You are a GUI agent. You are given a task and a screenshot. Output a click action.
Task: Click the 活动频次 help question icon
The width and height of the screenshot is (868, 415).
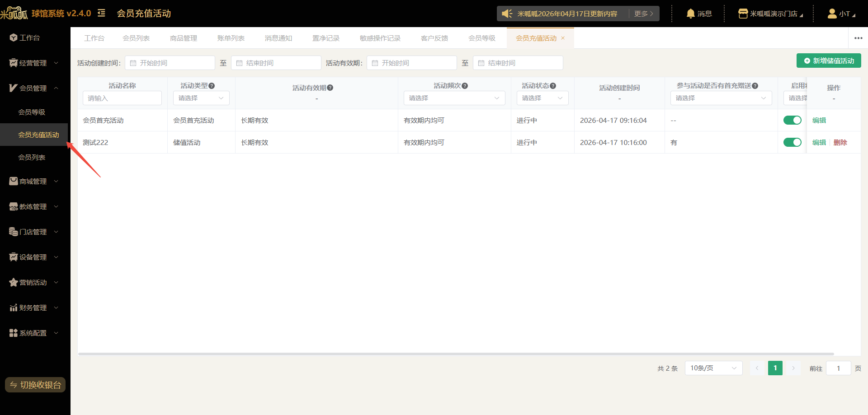(x=465, y=86)
